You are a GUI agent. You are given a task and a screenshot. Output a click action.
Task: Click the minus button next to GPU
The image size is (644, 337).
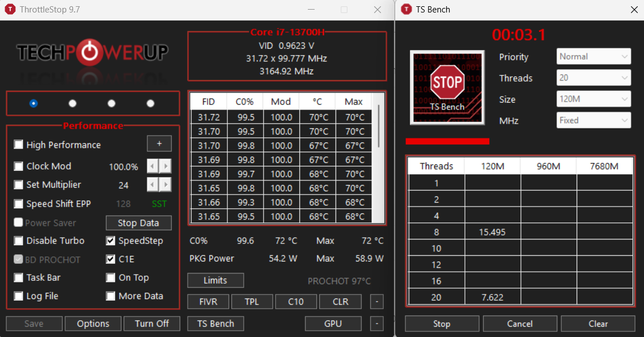click(376, 324)
